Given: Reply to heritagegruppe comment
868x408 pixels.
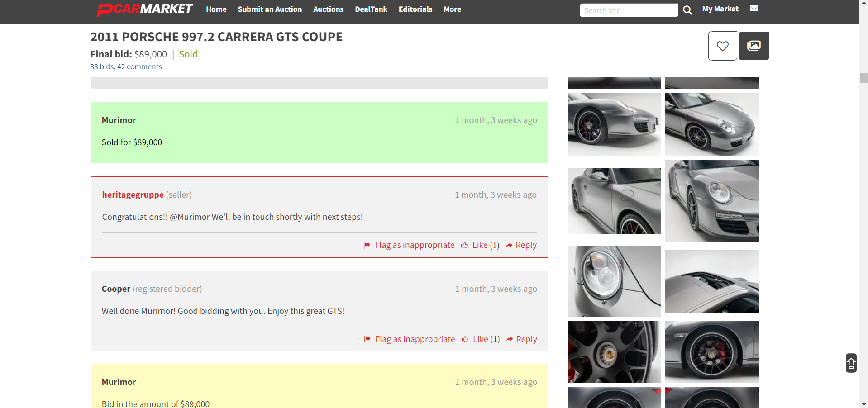Looking at the screenshot, I should pos(526,245).
